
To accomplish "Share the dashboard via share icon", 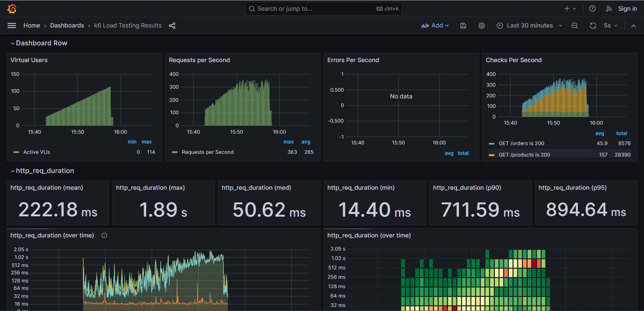I will pyautogui.click(x=172, y=26).
